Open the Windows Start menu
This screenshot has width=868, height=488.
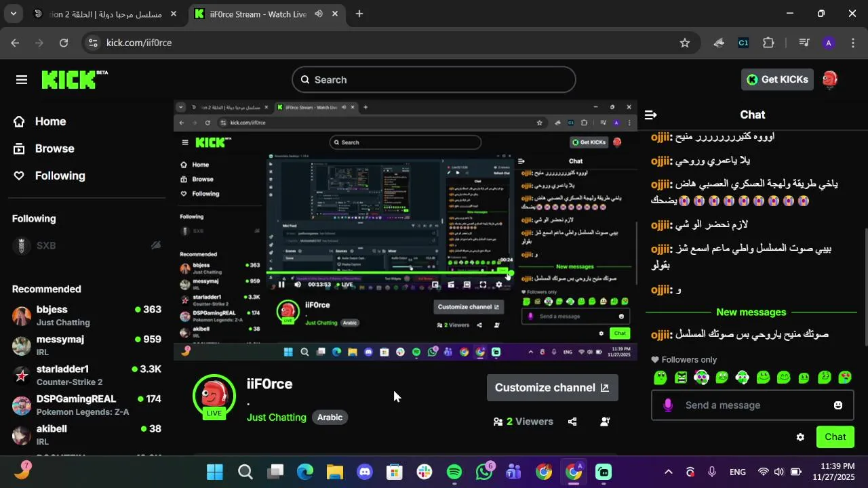click(215, 472)
